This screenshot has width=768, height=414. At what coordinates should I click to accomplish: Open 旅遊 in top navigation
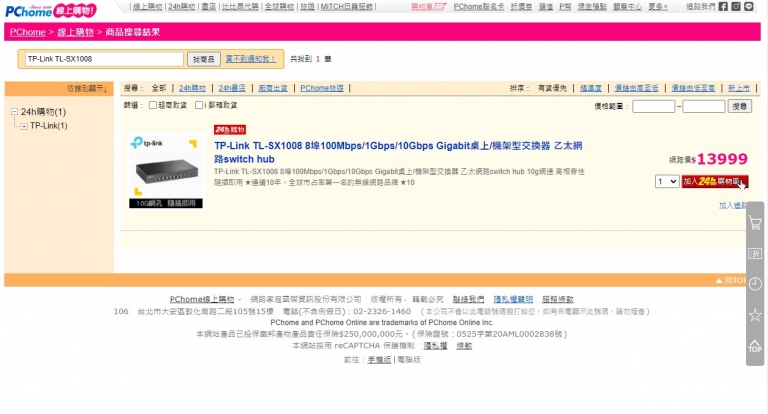[x=307, y=6]
